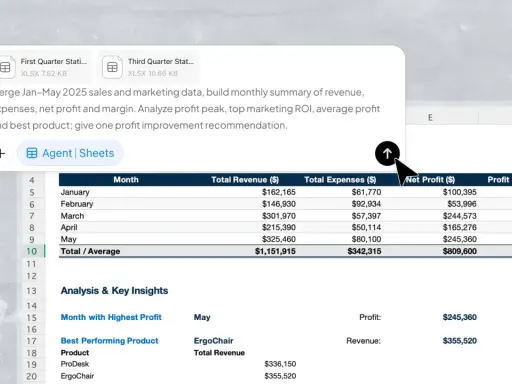
Task: Select total revenue $1,151,915
Action: pyautogui.click(x=275, y=251)
